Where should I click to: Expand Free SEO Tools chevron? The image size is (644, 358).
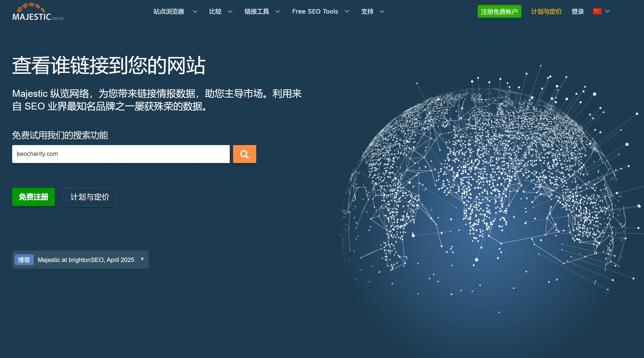(x=347, y=11)
